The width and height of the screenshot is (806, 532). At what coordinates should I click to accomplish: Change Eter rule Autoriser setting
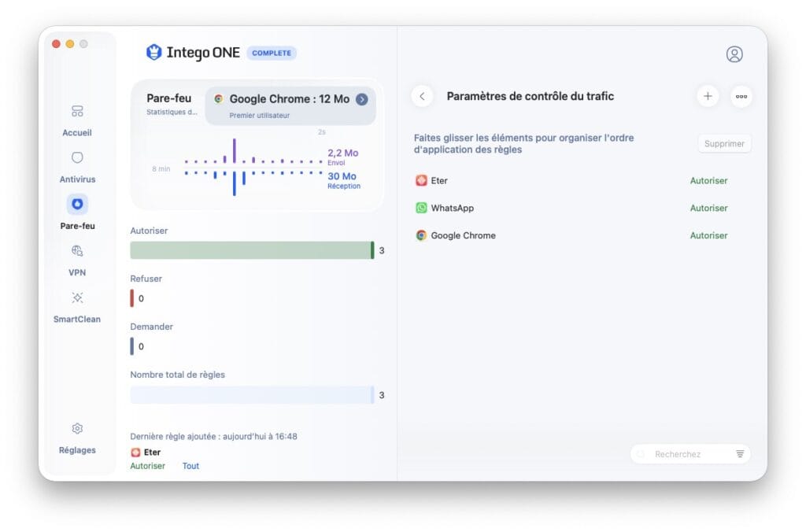click(x=708, y=180)
